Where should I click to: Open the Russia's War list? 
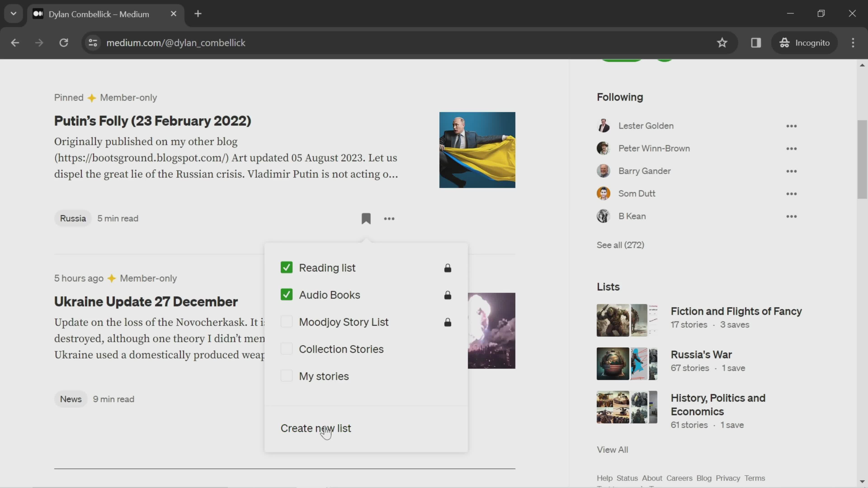click(701, 355)
